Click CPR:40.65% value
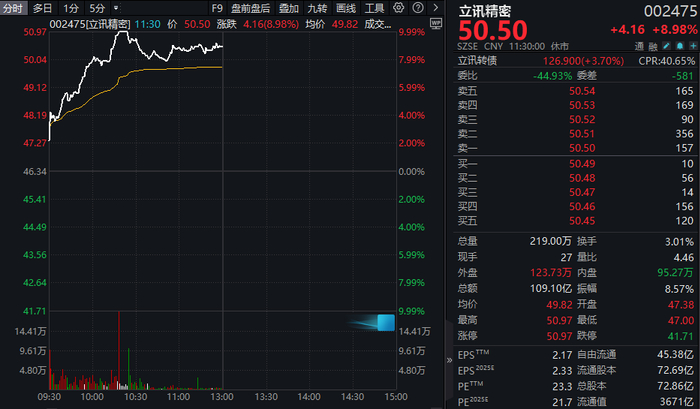Screen dimensions: 700x409 pyautogui.click(x=667, y=61)
